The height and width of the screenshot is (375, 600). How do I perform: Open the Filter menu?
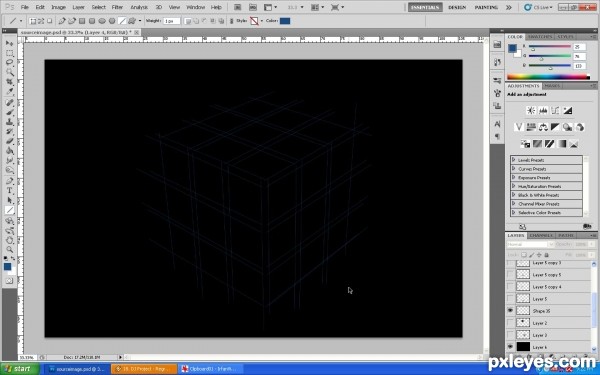tap(117, 7)
